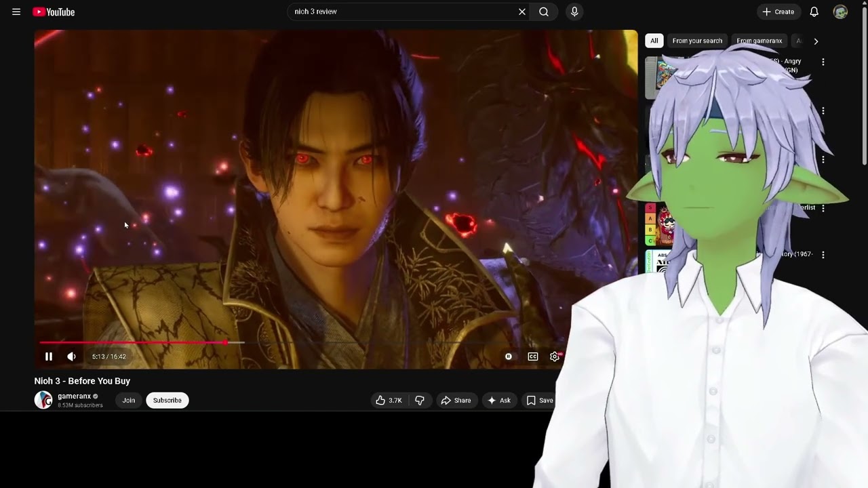Open options for the '(1967-' history video

coord(823,255)
